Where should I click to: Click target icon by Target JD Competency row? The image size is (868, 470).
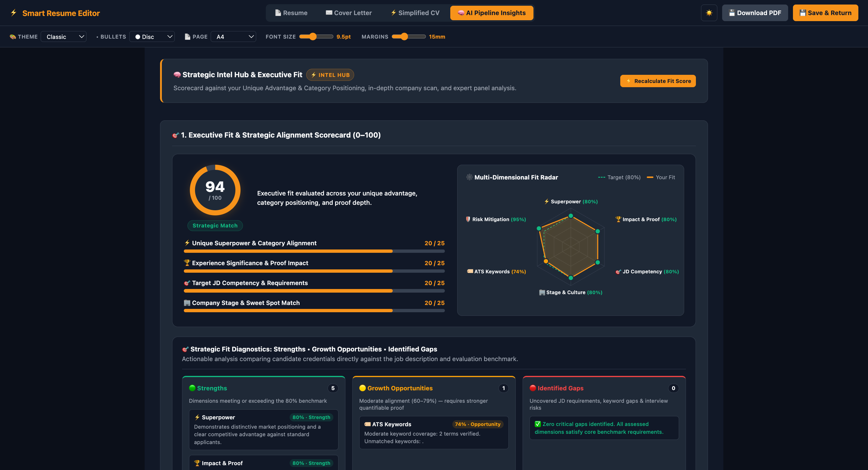click(187, 283)
